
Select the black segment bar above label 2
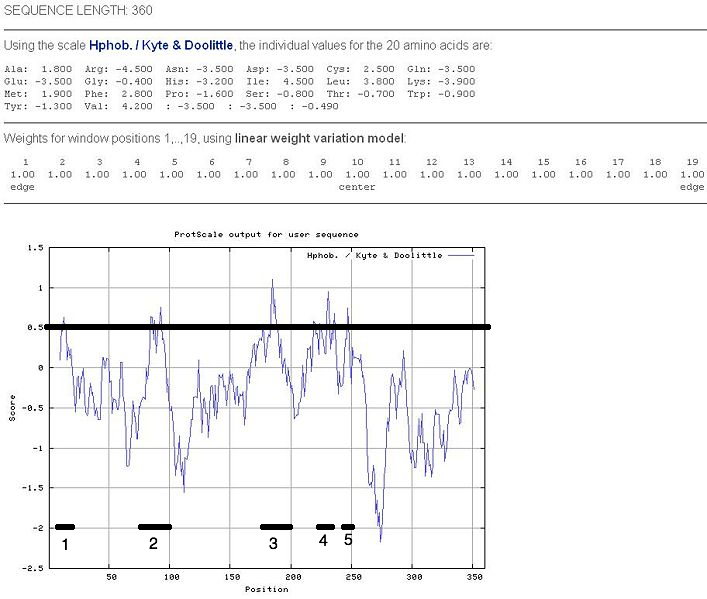click(155, 526)
